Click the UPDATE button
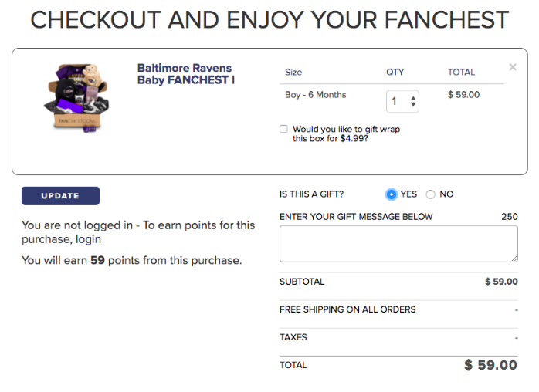The image size is (539, 392). (x=60, y=196)
